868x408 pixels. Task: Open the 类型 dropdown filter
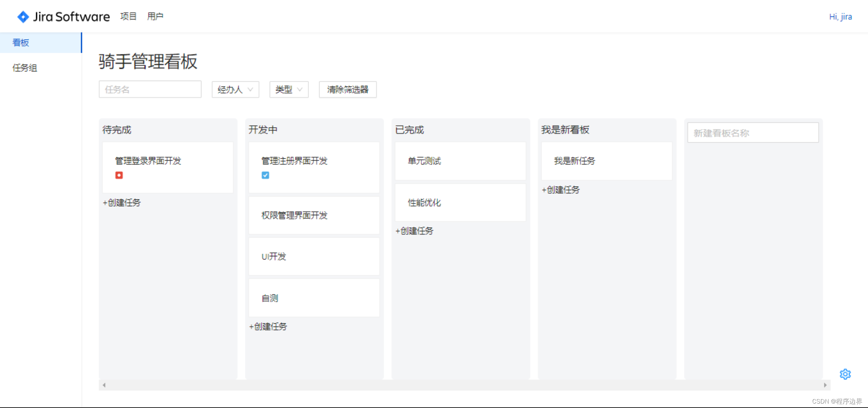(x=289, y=89)
